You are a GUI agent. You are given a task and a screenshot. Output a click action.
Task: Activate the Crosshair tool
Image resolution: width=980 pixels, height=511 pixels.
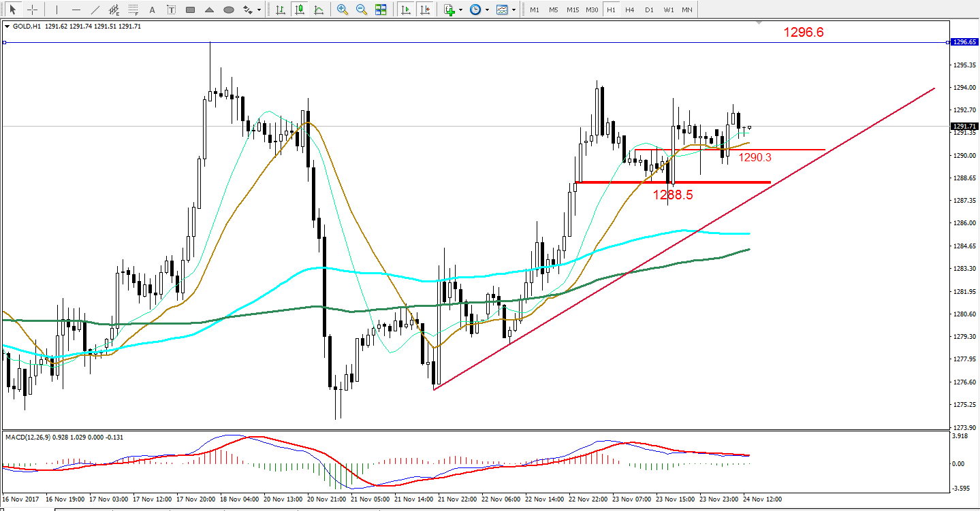(x=32, y=10)
